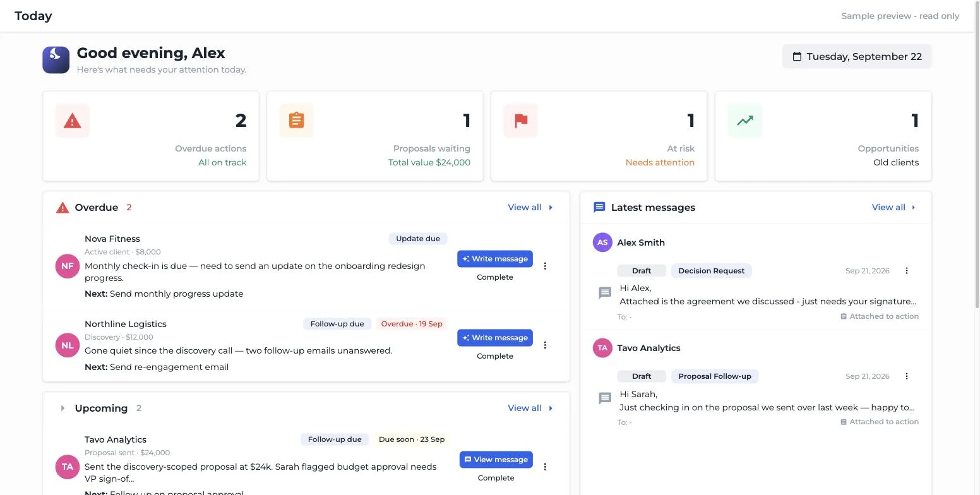Viewport: 980px width, 495px height.
Task: Click the At risk flag icon
Action: tap(521, 121)
